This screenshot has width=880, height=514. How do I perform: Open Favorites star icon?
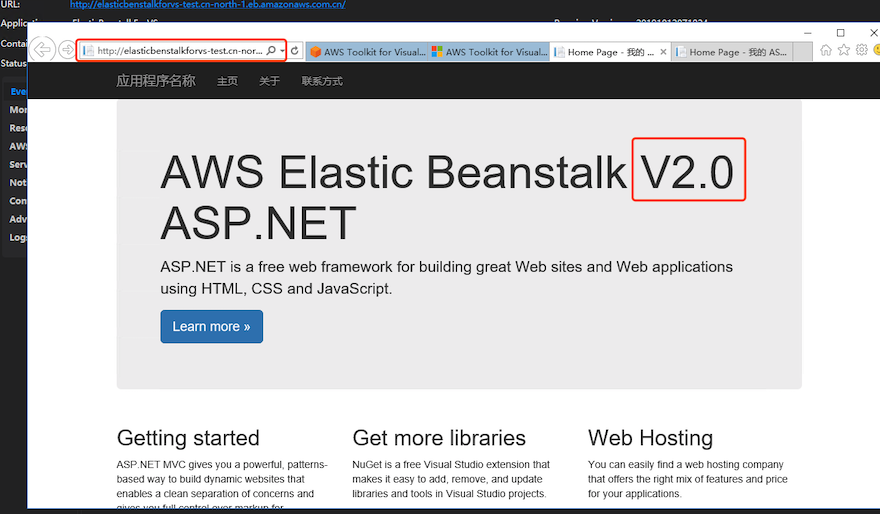[x=844, y=50]
